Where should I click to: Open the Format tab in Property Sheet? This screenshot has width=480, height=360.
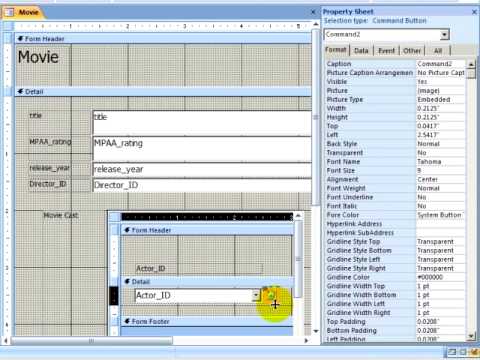[x=336, y=50]
